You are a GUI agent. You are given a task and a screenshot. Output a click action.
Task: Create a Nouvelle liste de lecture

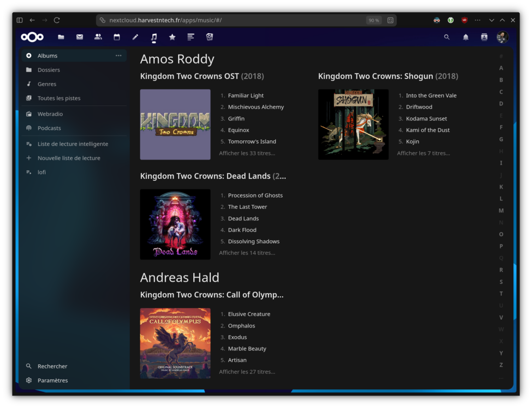click(69, 158)
